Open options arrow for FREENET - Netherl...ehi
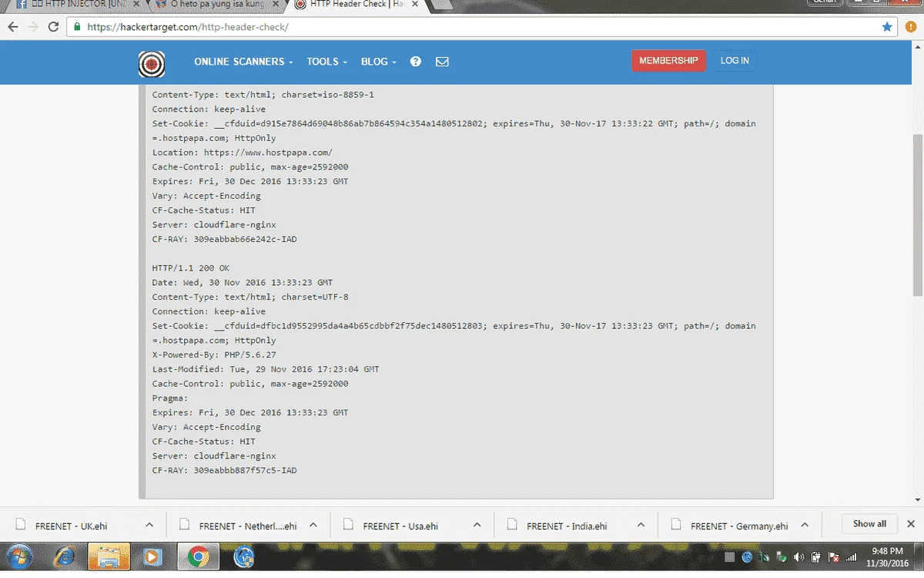This screenshot has height=578, width=924. pyautogui.click(x=313, y=525)
